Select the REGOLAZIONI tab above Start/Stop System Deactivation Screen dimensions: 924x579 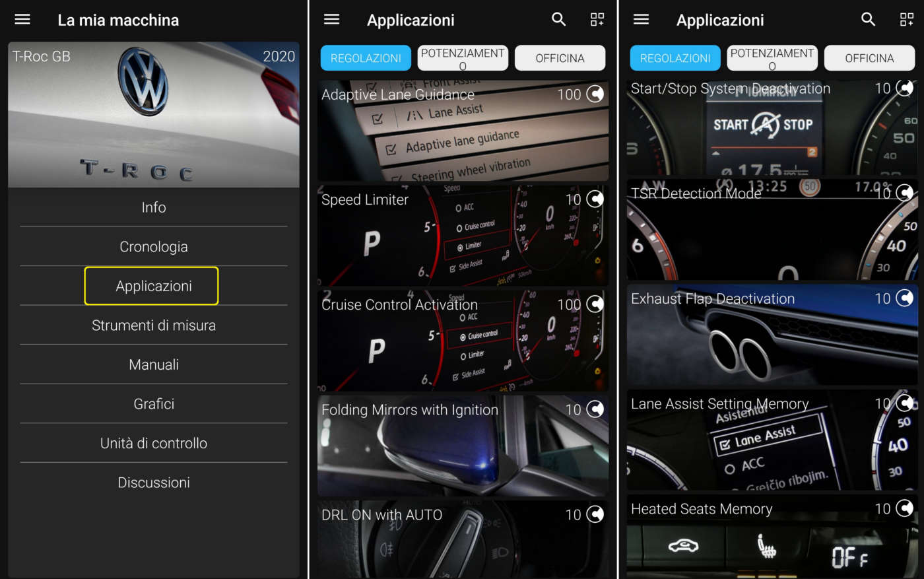[675, 58]
